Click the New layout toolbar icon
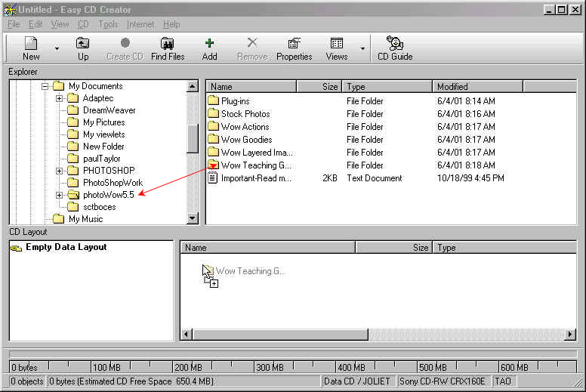This screenshot has height=392, width=586. click(x=31, y=48)
